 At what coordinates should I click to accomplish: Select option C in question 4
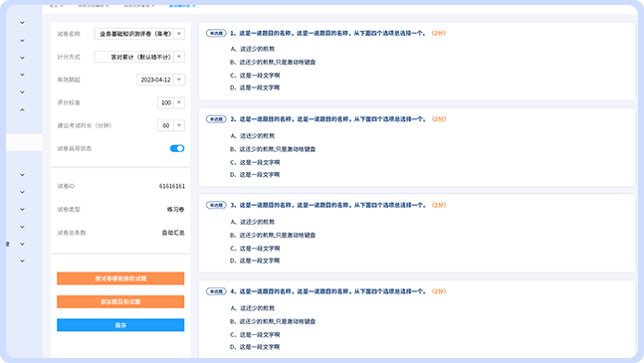pos(255,335)
